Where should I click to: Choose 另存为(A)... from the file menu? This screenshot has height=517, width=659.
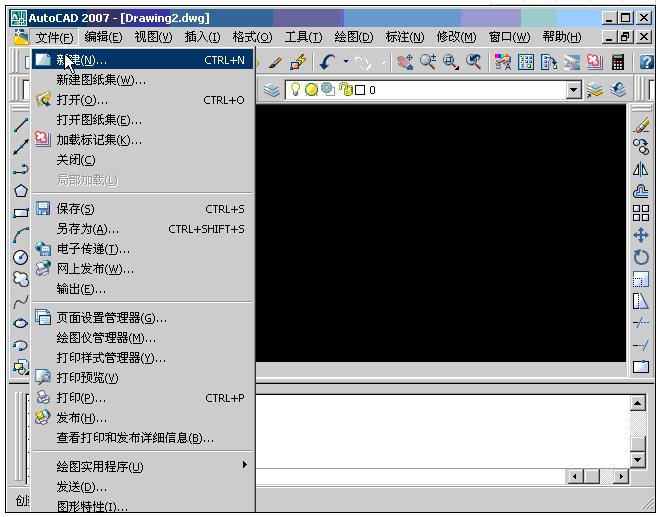[87, 229]
